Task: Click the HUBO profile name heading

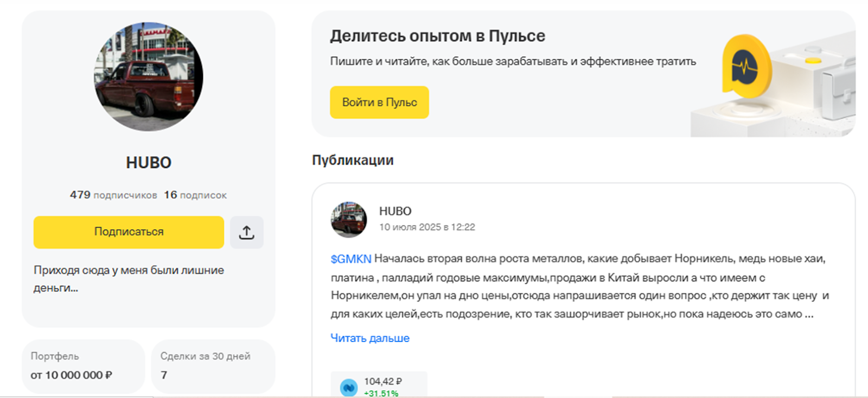Action: point(149,163)
